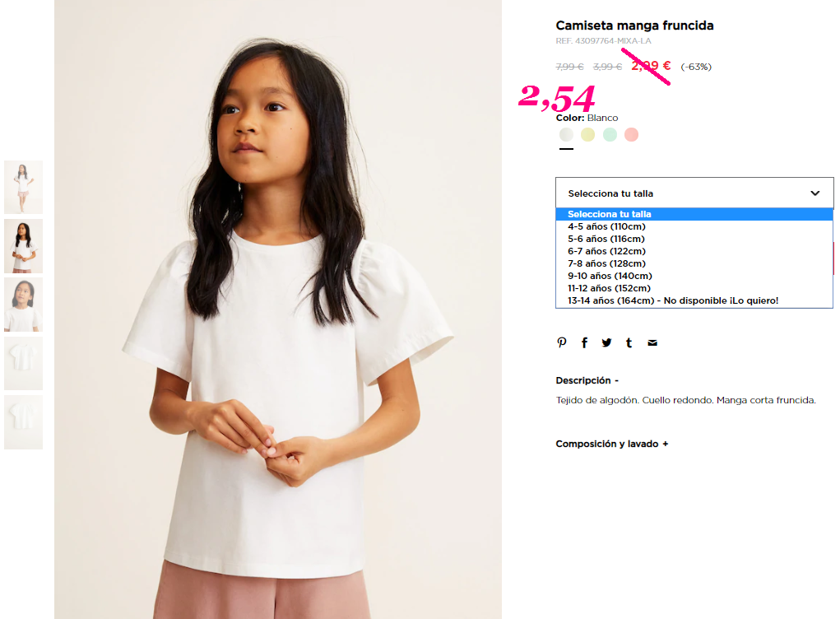Share product on Pinterest icon

tap(561, 342)
